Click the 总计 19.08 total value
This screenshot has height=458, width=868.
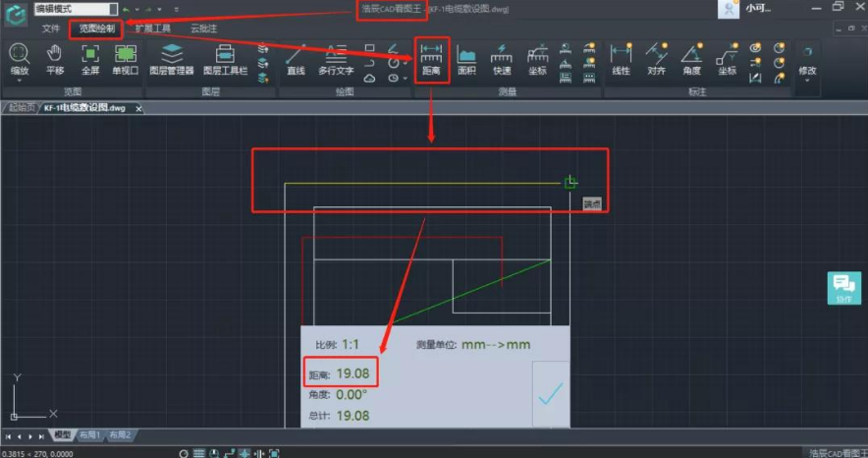point(353,416)
